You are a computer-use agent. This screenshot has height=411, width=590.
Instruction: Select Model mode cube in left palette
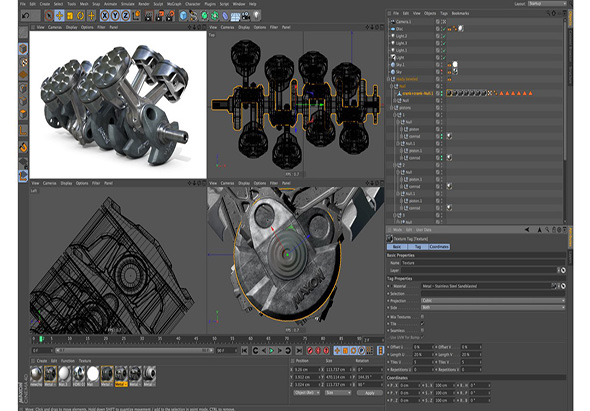coord(23,49)
